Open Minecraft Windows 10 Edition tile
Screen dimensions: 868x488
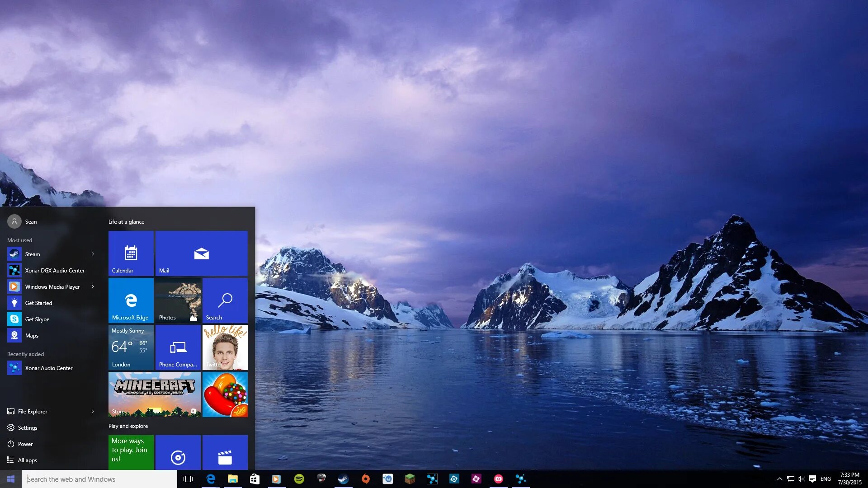154,393
